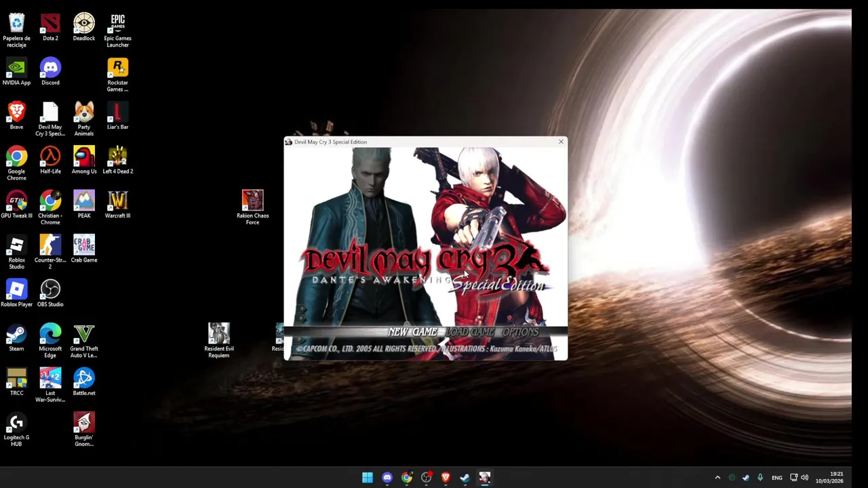Select the TRCC desktop icon
Screen dimensions: 868x488
(16, 382)
